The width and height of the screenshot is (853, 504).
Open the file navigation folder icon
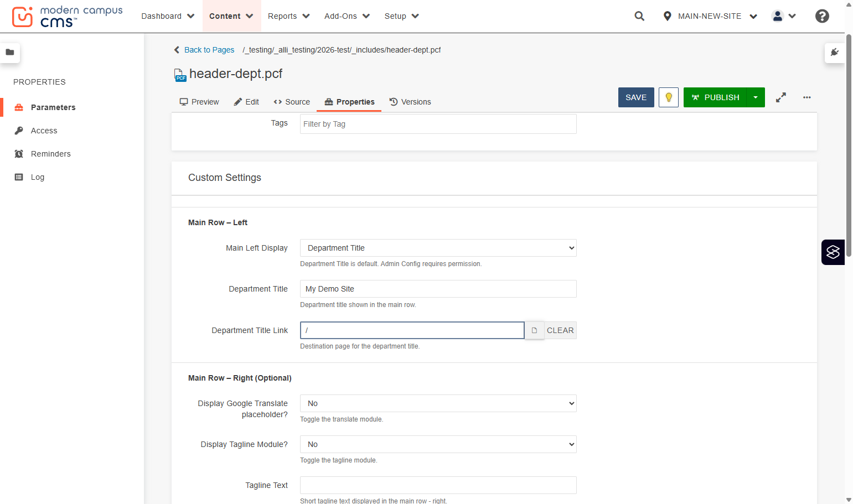[x=10, y=53]
